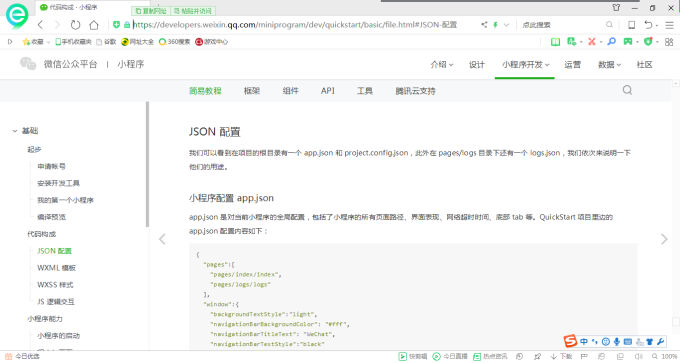The width and height of the screenshot is (681, 363).
Task: Go to browser home page icon
Action: pyautogui.click(x=94, y=25)
